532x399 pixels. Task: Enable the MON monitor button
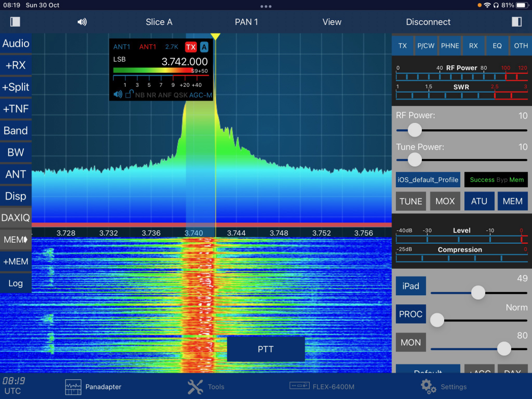click(x=411, y=343)
